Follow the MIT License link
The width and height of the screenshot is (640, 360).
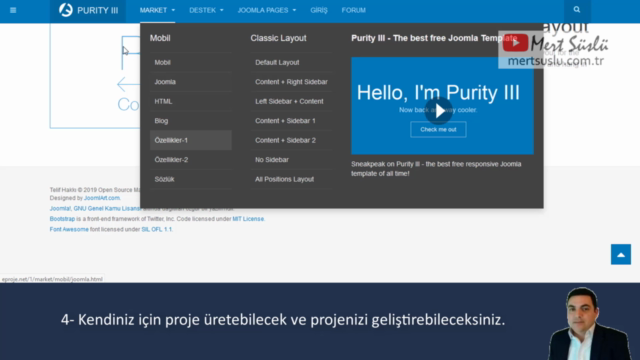point(248,219)
